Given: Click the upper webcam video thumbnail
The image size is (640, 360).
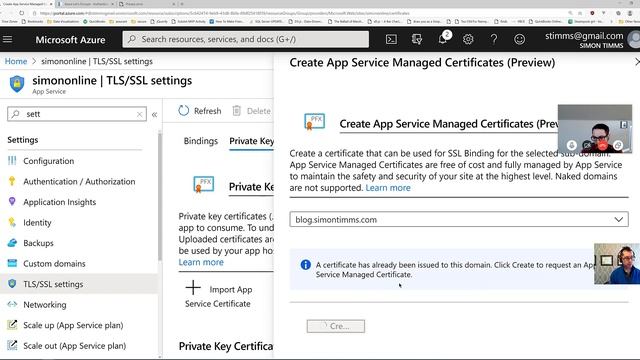Looking at the screenshot, I should pyautogui.click(x=595, y=129).
